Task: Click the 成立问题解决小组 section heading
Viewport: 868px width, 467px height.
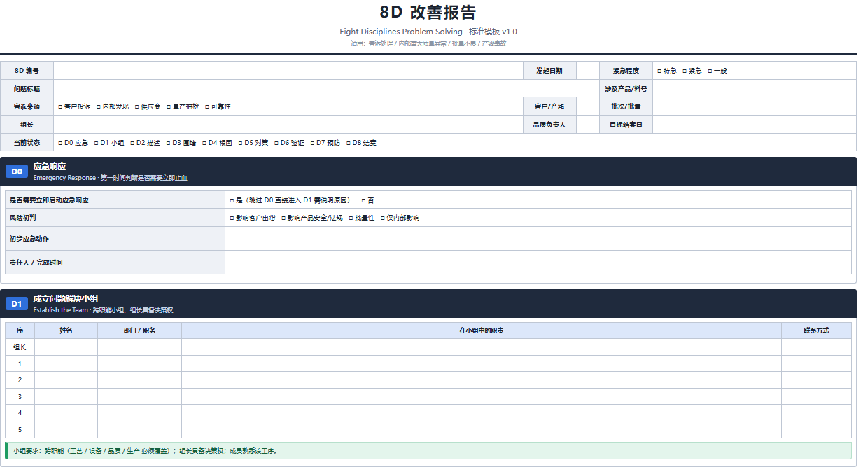Action: click(x=66, y=299)
